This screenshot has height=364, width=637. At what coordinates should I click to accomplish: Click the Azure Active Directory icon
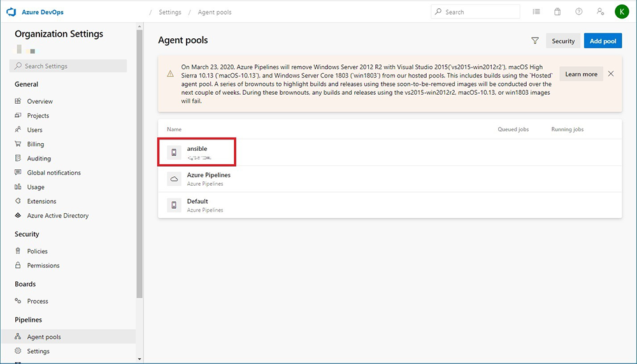click(x=18, y=215)
